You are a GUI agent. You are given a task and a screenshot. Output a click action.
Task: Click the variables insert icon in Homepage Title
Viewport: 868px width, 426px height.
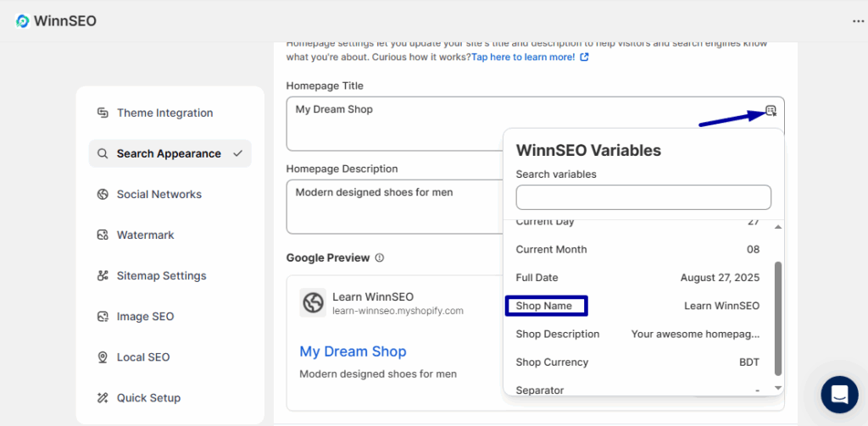771,110
